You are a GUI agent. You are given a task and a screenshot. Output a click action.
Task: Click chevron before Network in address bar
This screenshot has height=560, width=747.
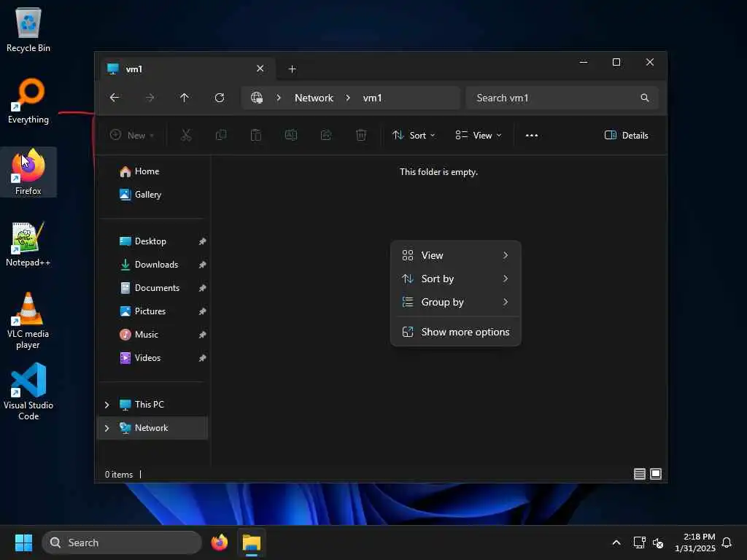coord(279,98)
